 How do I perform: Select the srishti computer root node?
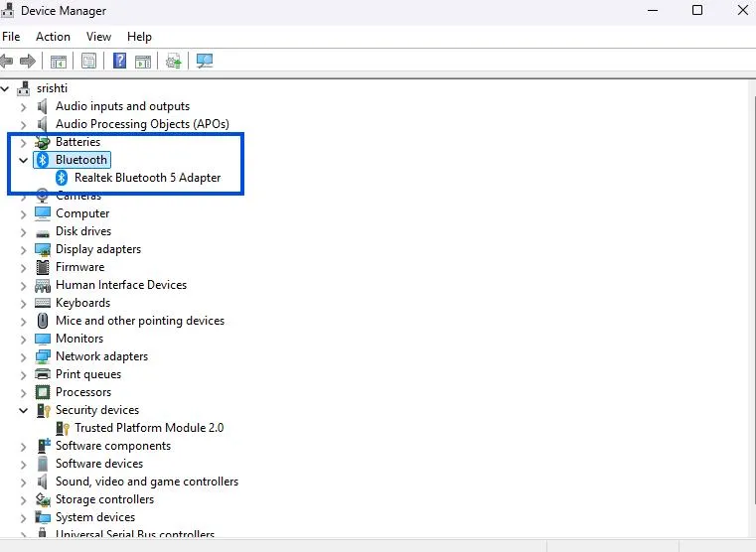pyautogui.click(x=52, y=88)
